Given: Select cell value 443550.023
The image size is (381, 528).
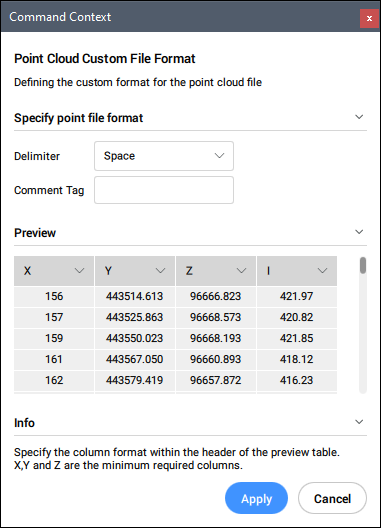Looking at the screenshot, I should pyautogui.click(x=135, y=338).
